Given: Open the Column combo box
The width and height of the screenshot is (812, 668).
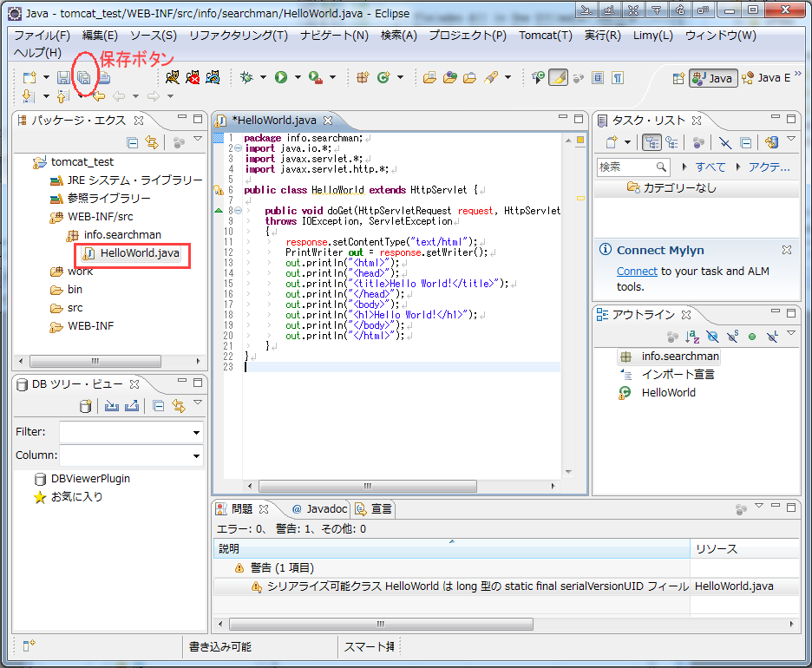Looking at the screenshot, I should [x=131, y=455].
